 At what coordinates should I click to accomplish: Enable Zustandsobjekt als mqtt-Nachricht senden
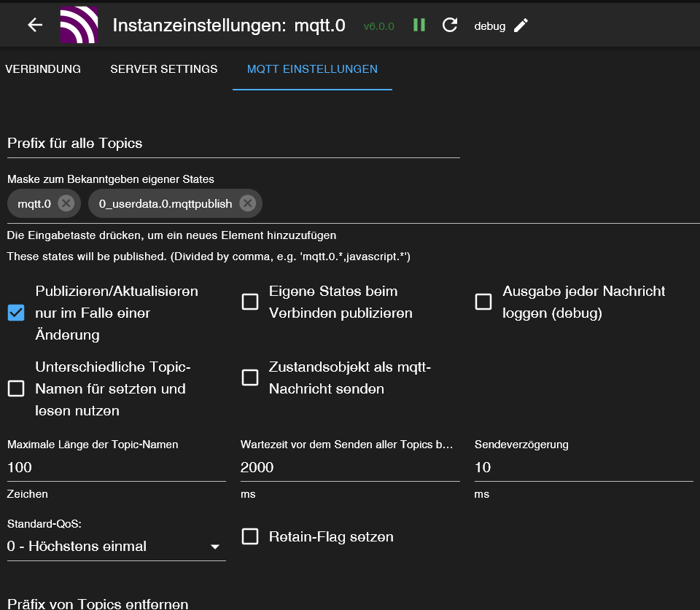(x=250, y=378)
